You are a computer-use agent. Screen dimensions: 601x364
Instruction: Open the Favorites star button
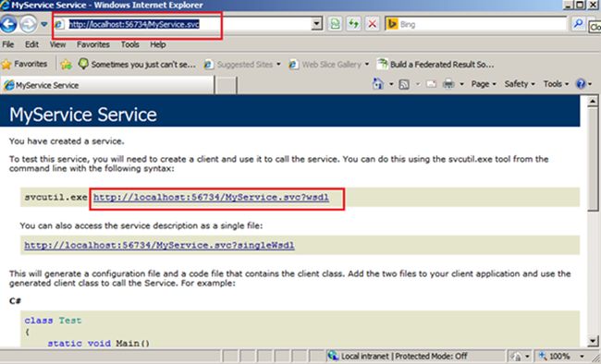click(25, 64)
